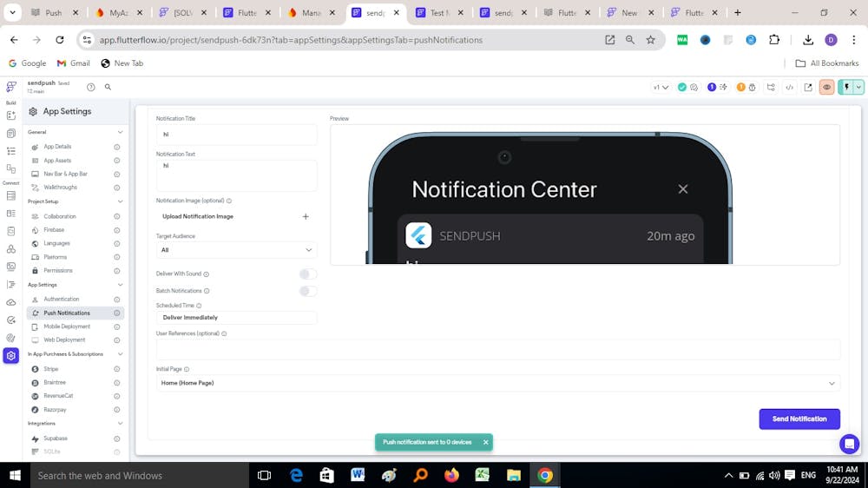Open the Target Audience All dropdown

coord(236,250)
